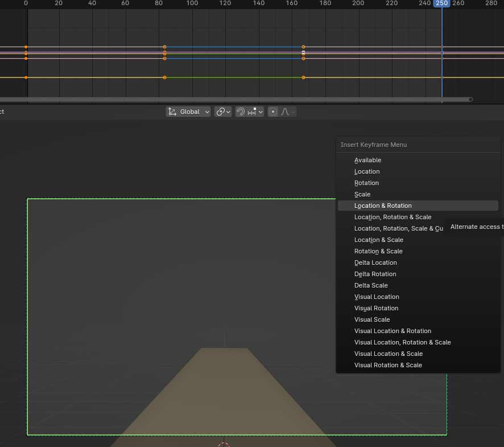The height and width of the screenshot is (447, 504).
Task: Click the current frame 250 marker
Action: (441, 3)
